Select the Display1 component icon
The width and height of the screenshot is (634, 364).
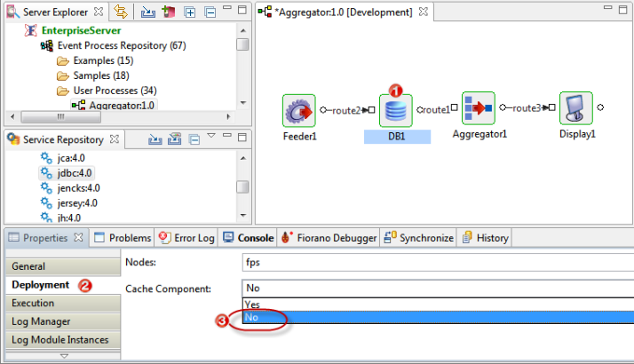pos(576,108)
